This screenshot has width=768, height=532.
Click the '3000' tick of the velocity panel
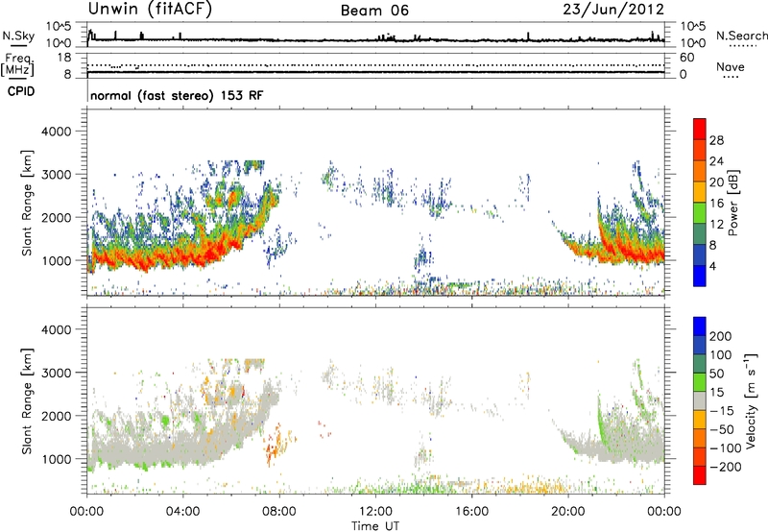[x=56, y=373]
